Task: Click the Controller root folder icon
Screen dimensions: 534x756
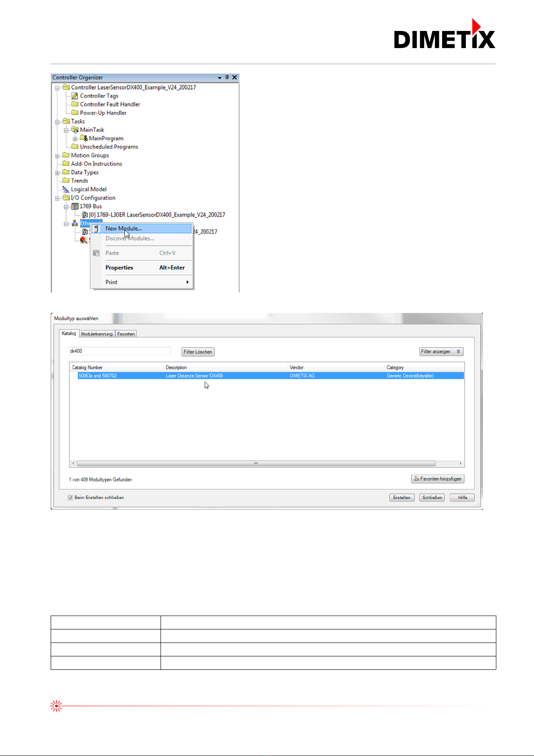Action: click(66, 87)
